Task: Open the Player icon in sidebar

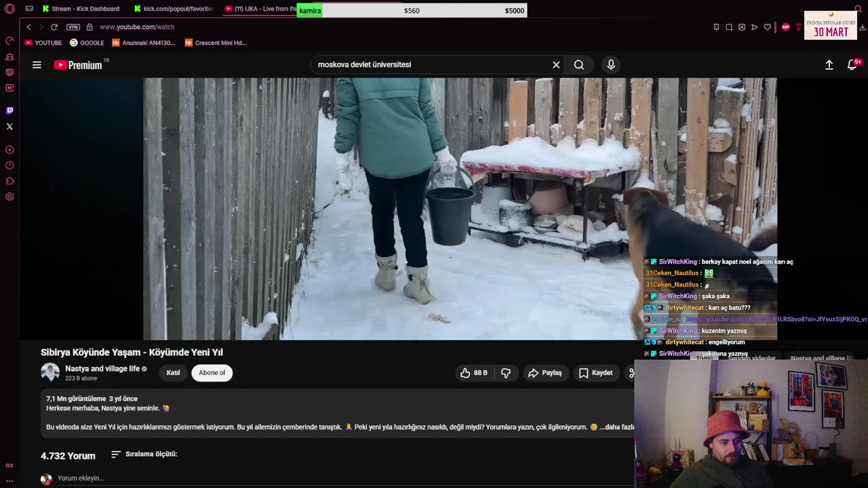Action: coord(9,150)
